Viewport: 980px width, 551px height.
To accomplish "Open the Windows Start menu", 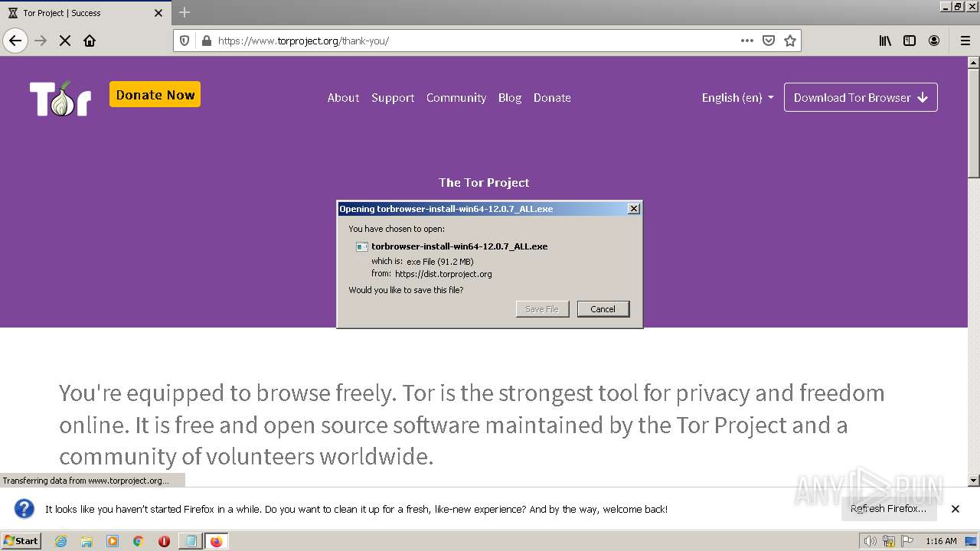I will point(21,541).
